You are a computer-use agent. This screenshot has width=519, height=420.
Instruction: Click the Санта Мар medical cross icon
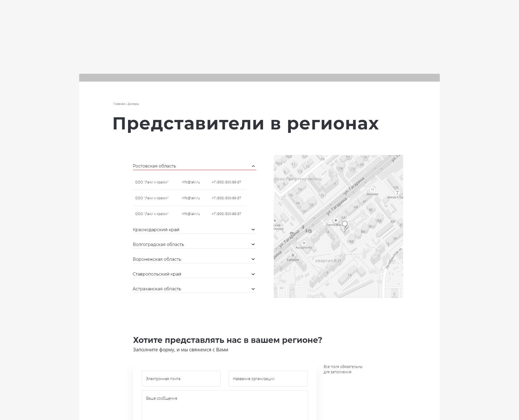tap(336, 220)
